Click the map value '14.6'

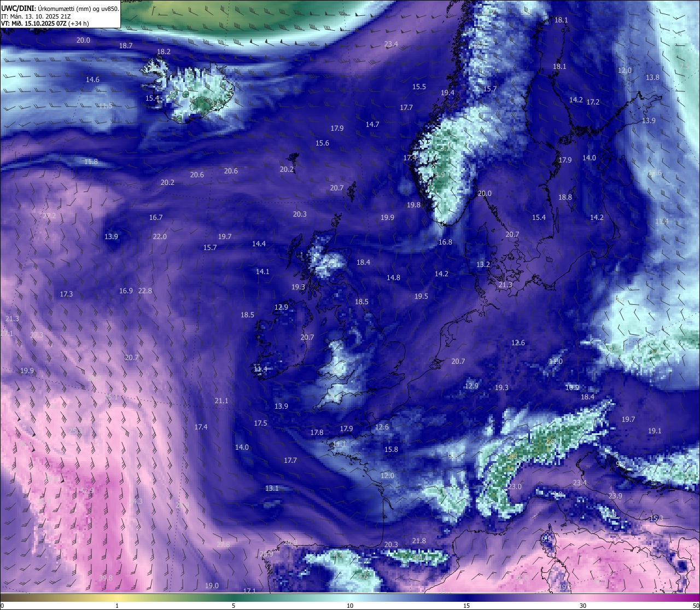[x=92, y=79]
